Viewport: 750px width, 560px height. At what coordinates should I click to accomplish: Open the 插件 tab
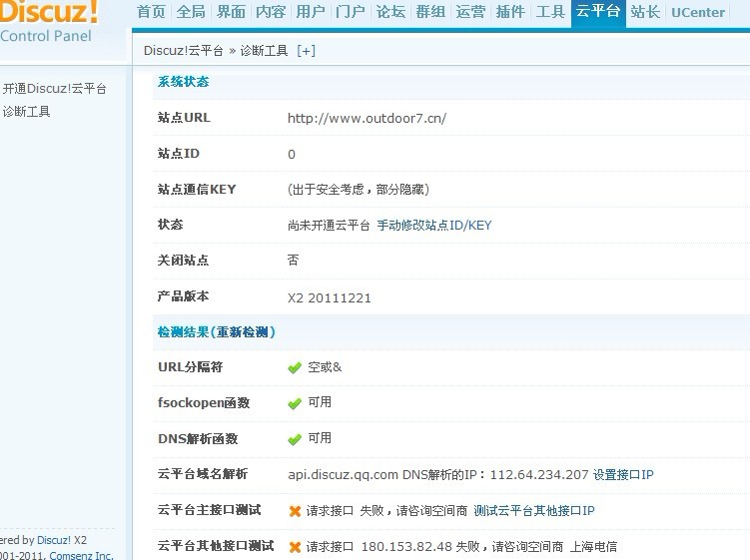click(510, 11)
